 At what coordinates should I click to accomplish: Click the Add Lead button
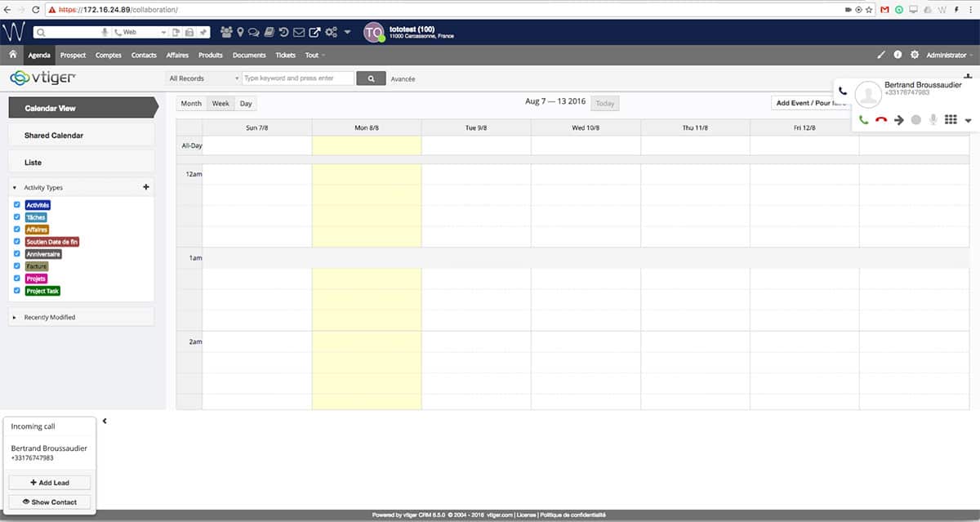click(x=50, y=483)
